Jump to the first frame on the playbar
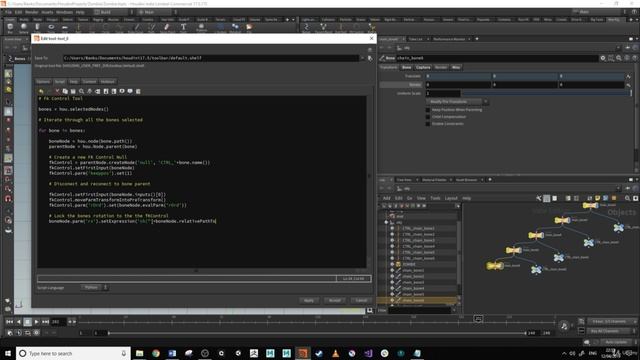640x360 pixels. (x=9, y=322)
